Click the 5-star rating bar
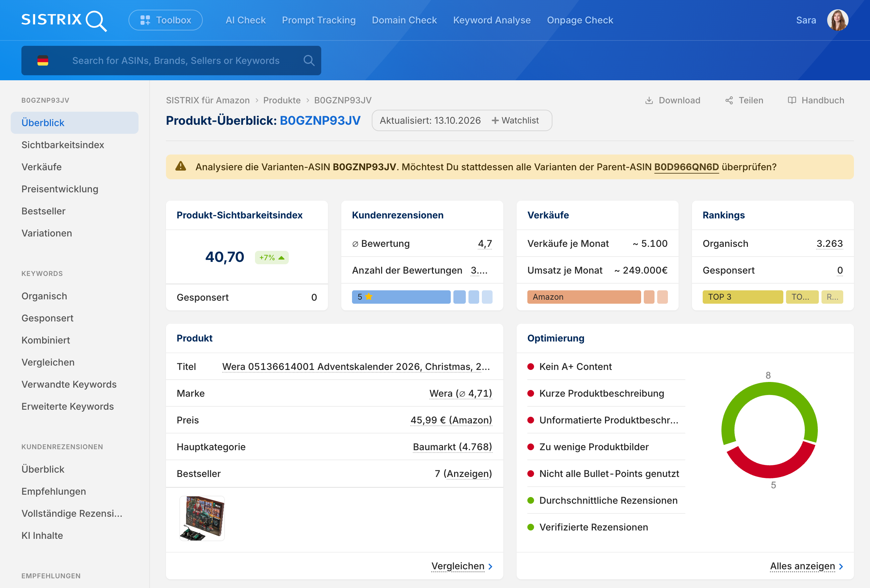Image resolution: width=870 pixels, height=588 pixels. 401,297
